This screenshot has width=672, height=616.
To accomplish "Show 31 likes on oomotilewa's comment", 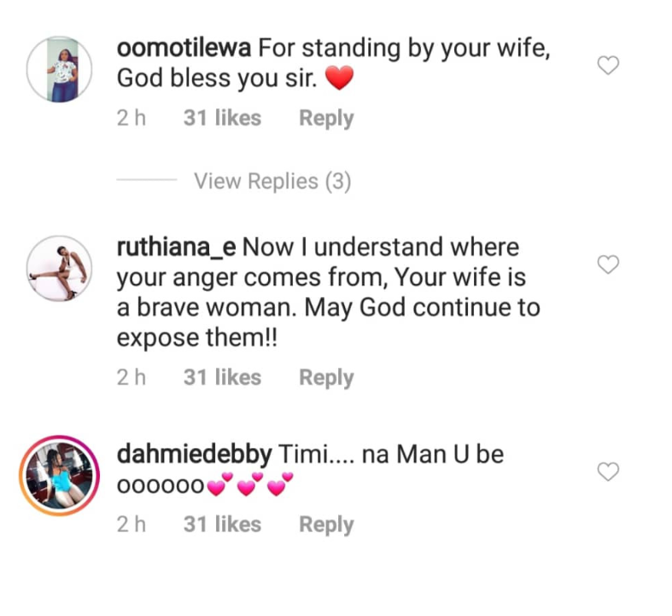I will pos(222,119).
